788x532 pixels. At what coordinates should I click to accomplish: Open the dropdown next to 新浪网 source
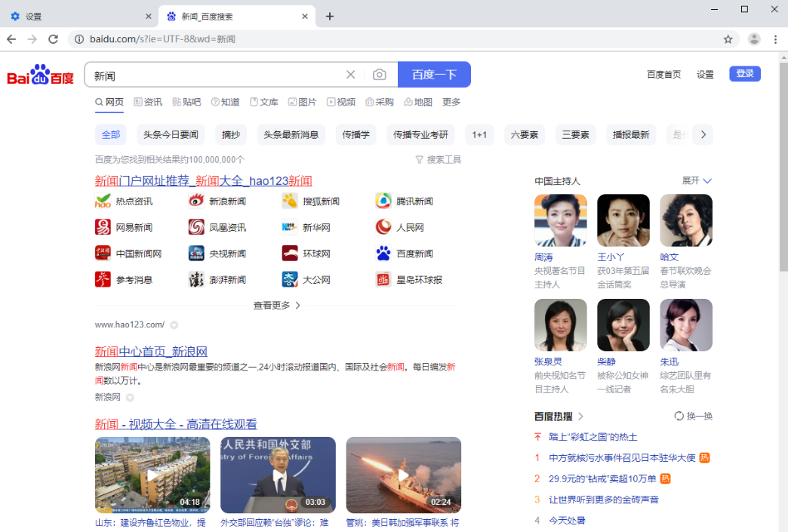(130, 398)
